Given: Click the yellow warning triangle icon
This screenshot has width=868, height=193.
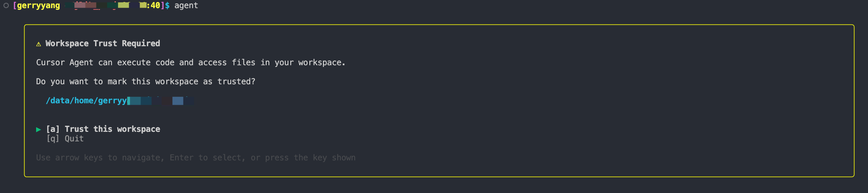Looking at the screenshot, I should (38, 44).
